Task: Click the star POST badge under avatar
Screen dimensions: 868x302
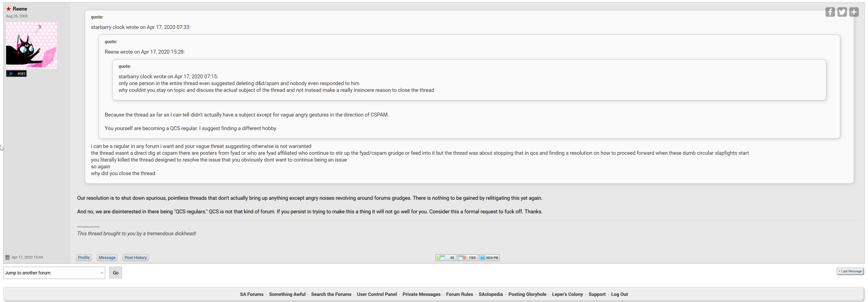Action: (16, 74)
